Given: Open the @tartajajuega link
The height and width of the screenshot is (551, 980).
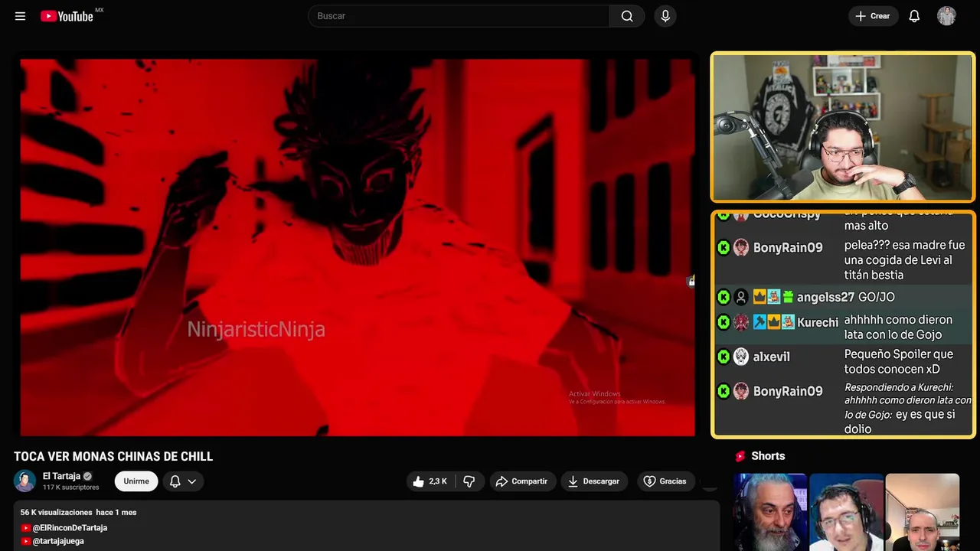Looking at the screenshot, I should pyautogui.click(x=58, y=541).
